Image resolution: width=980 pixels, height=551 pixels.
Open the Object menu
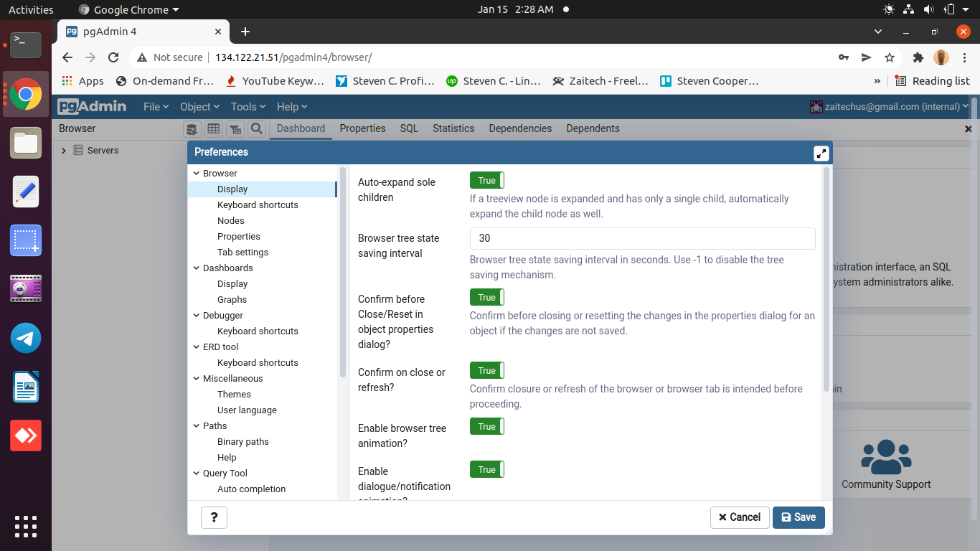[199, 106]
